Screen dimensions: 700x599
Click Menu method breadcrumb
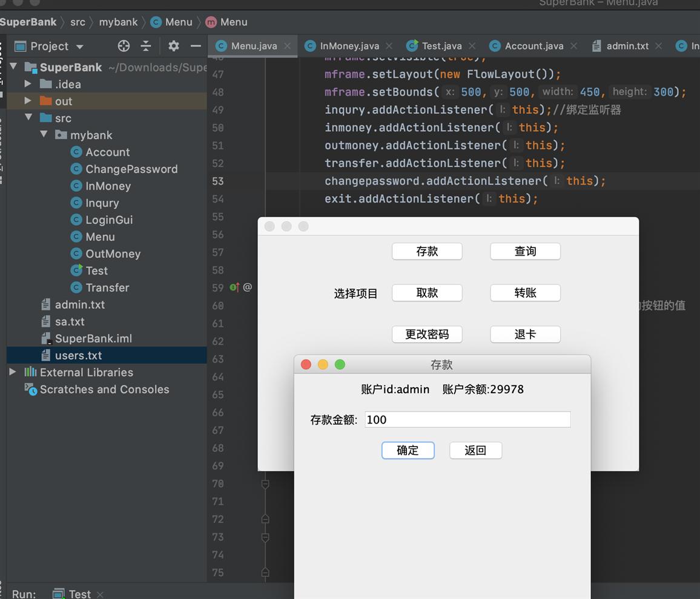tap(226, 22)
